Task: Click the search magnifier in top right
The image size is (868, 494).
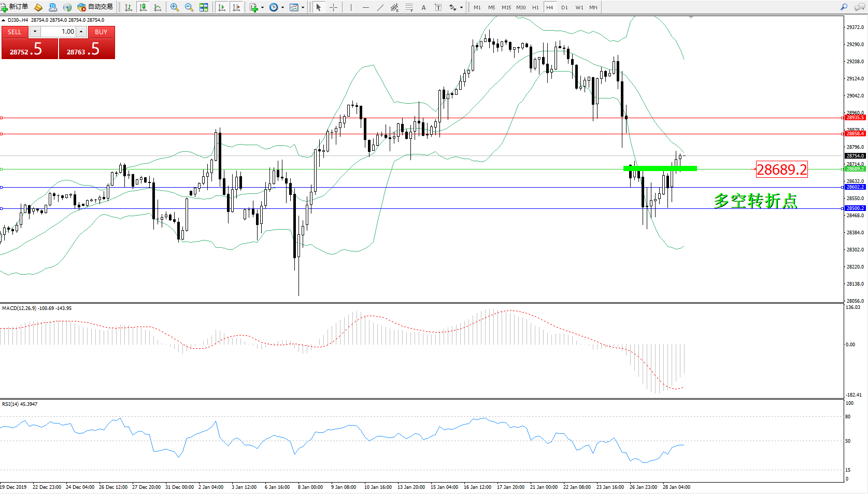Action: pos(844,7)
